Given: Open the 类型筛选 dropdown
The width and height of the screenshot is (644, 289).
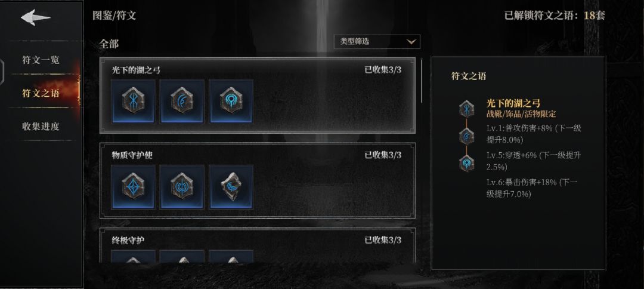Looking at the screenshot, I should [377, 42].
